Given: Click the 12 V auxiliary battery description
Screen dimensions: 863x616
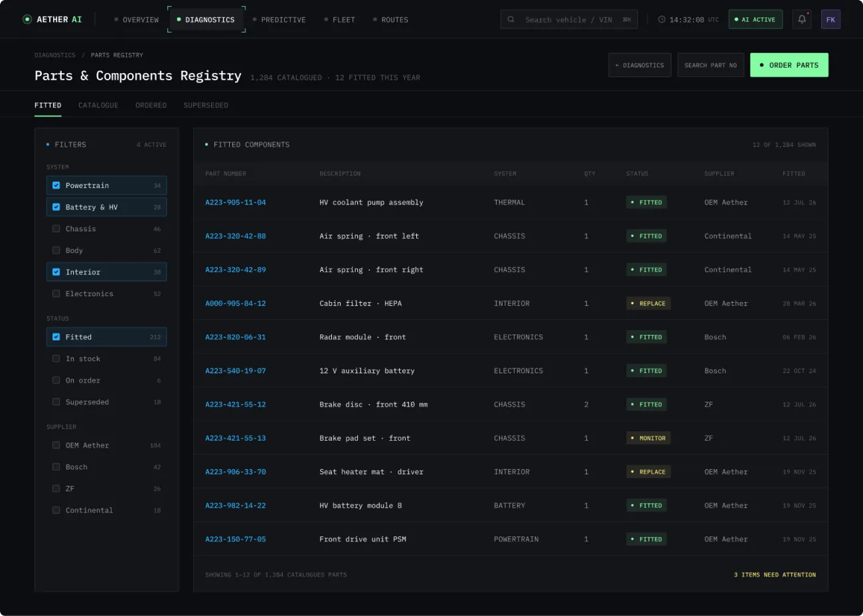Looking at the screenshot, I should coord(367,370).
